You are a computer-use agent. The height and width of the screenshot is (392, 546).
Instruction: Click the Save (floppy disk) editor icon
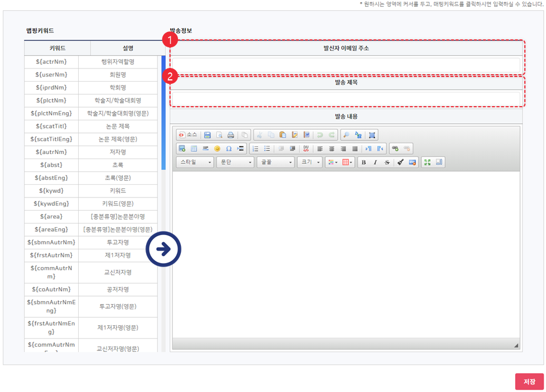(x=208, y=135)
